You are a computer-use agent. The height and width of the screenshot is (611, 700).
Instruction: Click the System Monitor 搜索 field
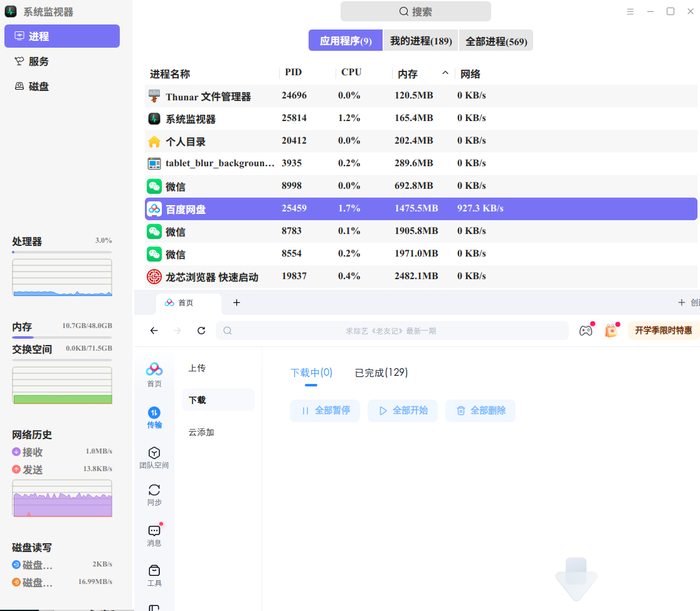416,12
